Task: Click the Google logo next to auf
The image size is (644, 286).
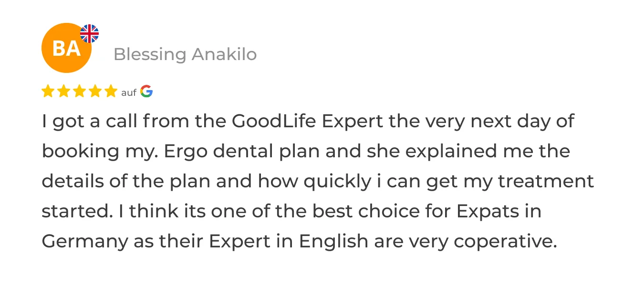Action: point(146,92)
